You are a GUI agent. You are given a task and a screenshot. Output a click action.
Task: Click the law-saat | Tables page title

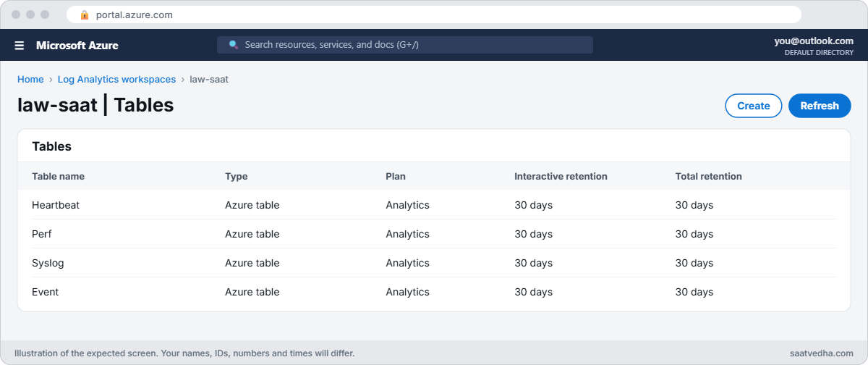pyautogui.click(x=95, y=105)
